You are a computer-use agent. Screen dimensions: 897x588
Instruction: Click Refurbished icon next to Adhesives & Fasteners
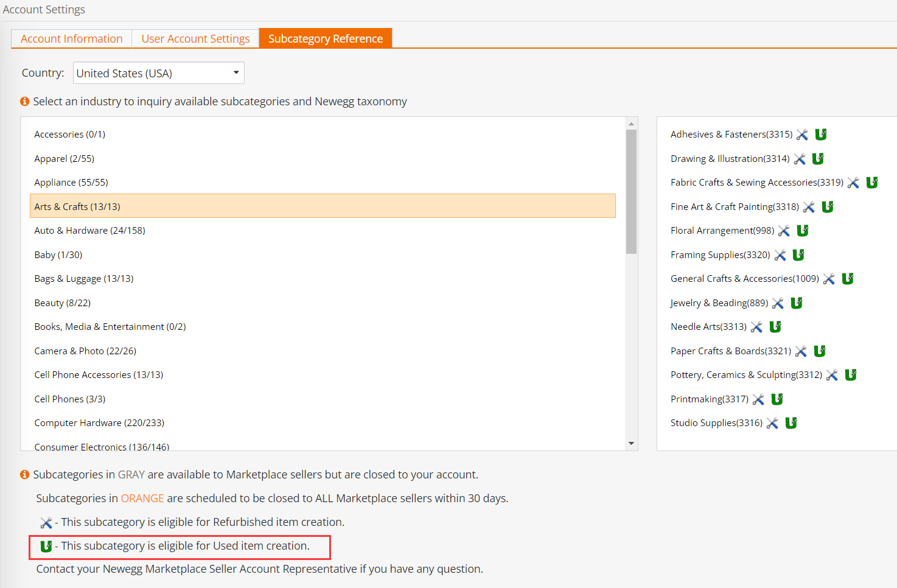coord(802,135)
